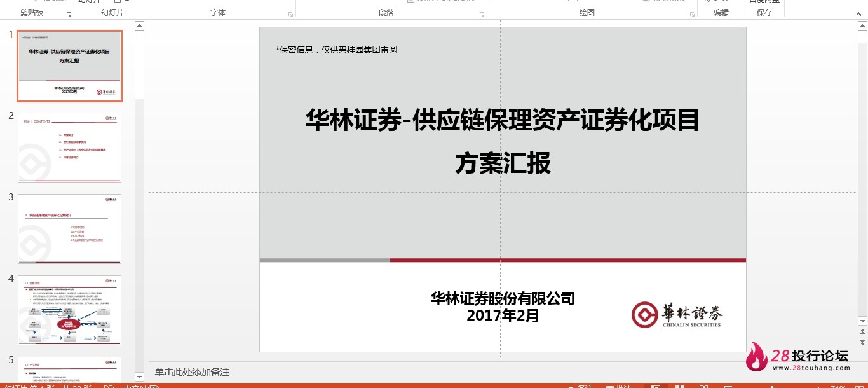The image size is (868, 388).
Task: Click thumbnail pane scroll-up arrow
Action: tap(140, 26)
